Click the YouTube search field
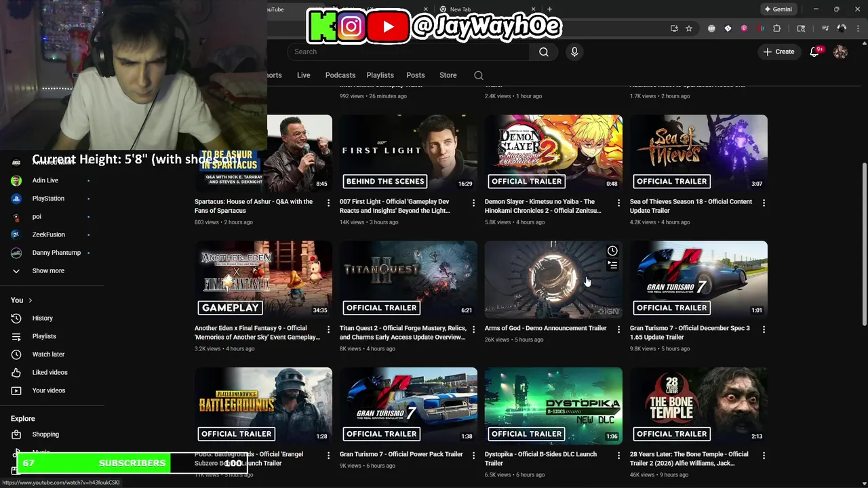 coord(408,52)
